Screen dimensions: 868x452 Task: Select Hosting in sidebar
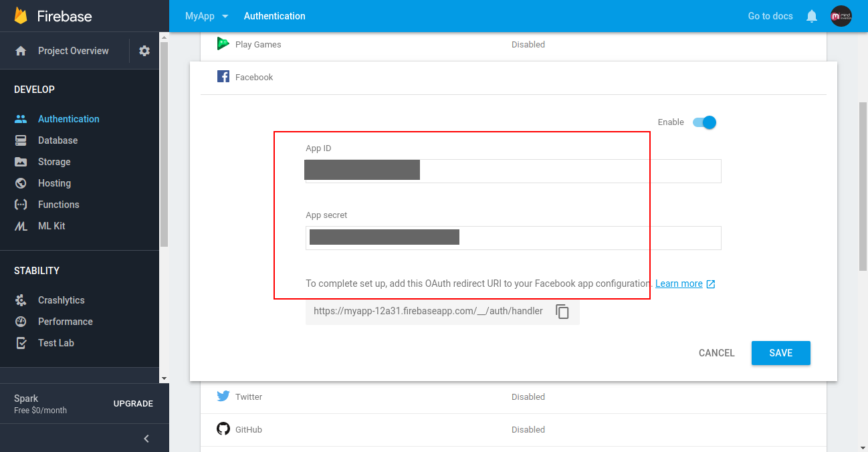tap(54, 183)
